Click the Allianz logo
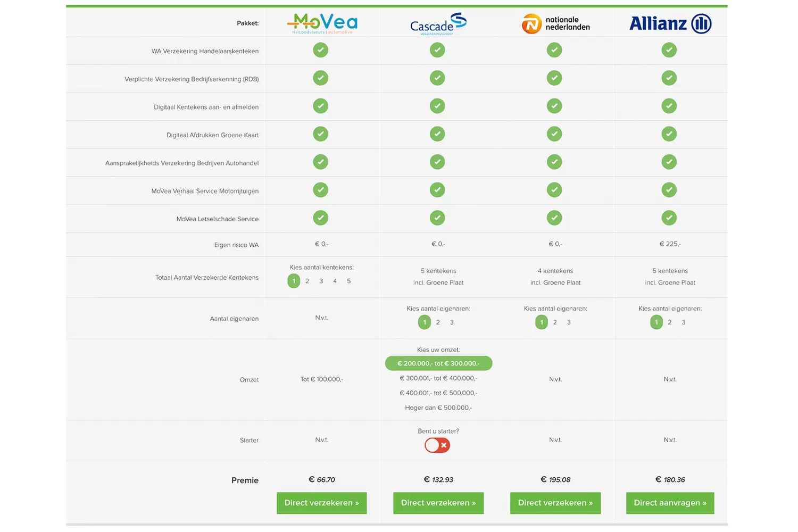Image resolution: width=798 pixels, height=532 pixels. pyautogui.click(x=670, y=23)
